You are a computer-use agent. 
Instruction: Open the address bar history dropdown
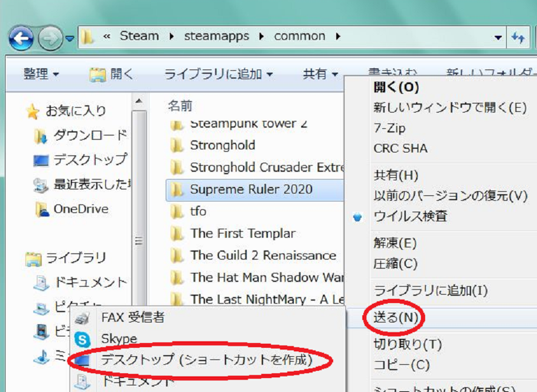[x=498, y=38]
